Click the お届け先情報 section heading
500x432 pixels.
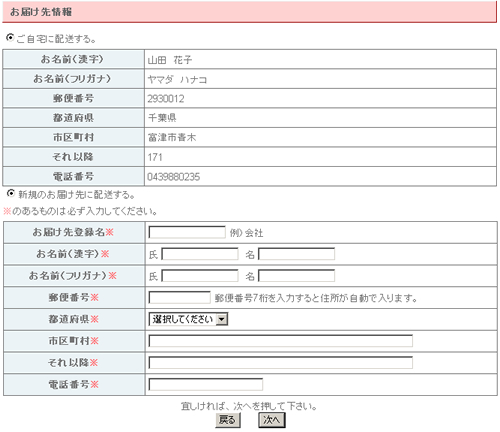click(41, 12)
